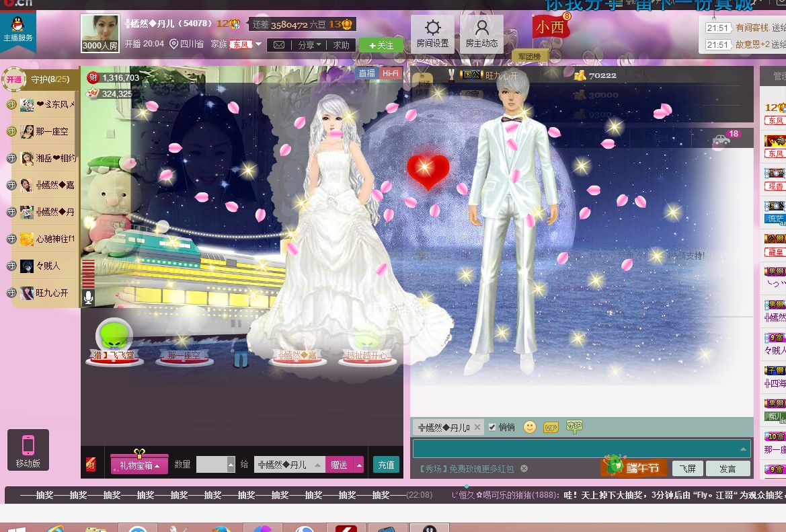The height and width of the screenshot is (532, 786).
Task: Expand the gift quantity dropdown arrow
Action: tap(231, 465)
